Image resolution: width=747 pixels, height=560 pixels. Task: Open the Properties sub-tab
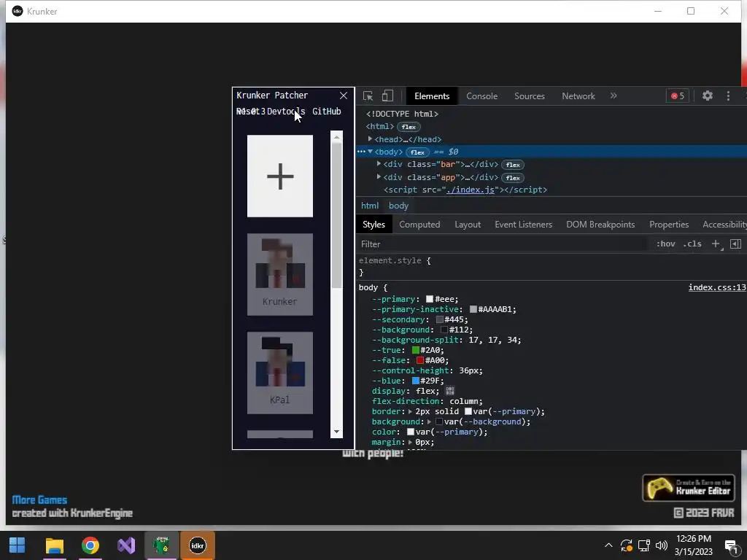coord(669,225)
